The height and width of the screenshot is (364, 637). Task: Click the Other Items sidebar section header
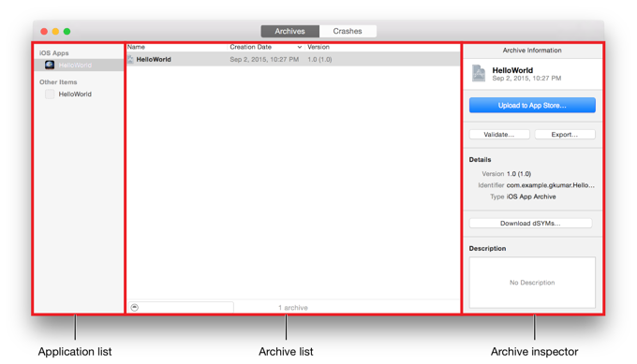58,82
